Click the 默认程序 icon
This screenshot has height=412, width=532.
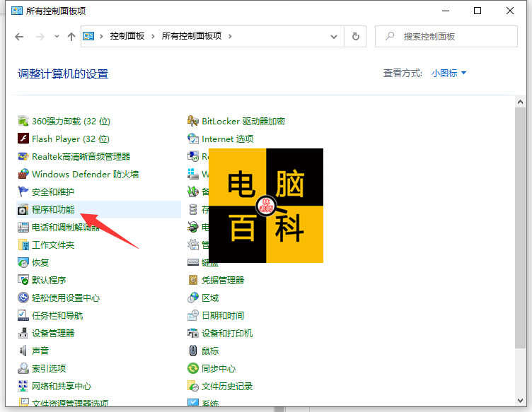(x=23, y=280)
